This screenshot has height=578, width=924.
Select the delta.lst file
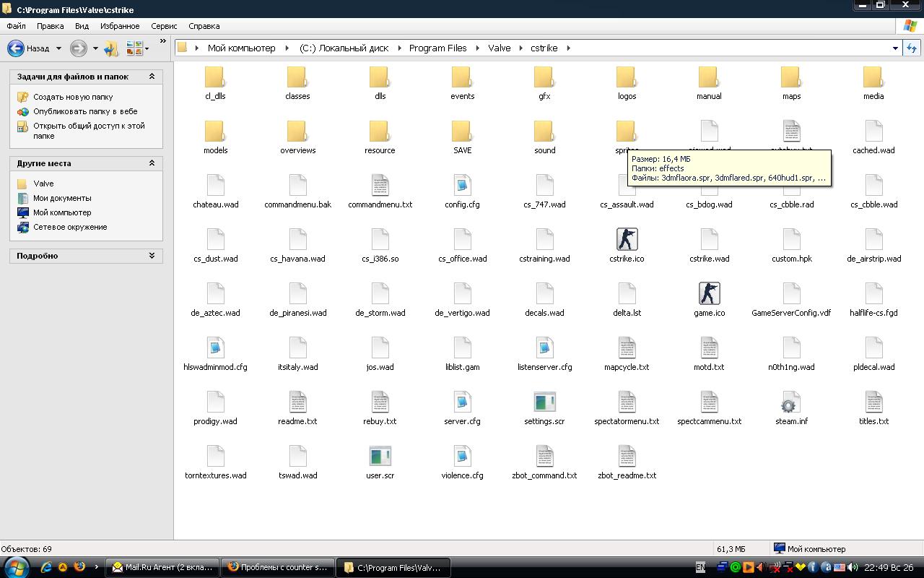[x=627, y=293]
